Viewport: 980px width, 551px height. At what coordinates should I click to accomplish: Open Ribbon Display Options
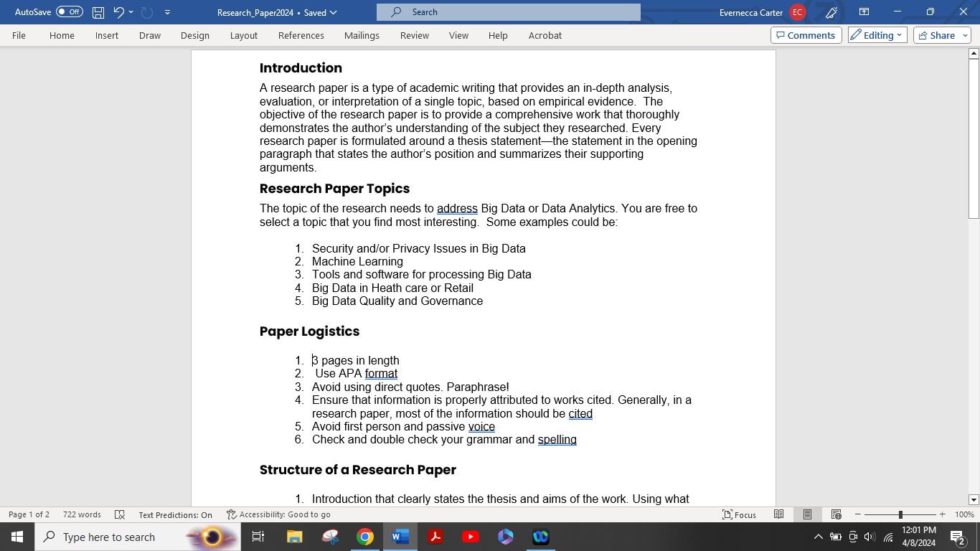(x=864, y=12)
